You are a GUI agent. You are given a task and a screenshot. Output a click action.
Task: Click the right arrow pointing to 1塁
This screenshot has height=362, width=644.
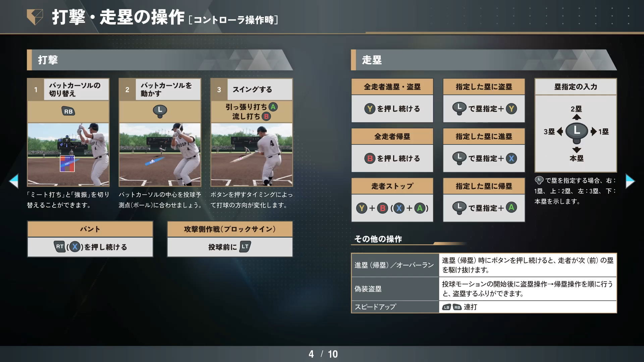(x=594, y=131)
